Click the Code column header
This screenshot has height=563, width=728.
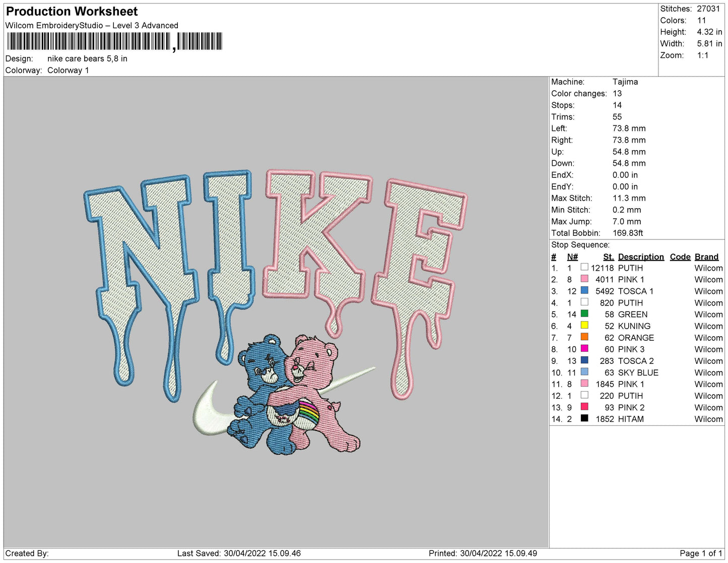[680, 257]
